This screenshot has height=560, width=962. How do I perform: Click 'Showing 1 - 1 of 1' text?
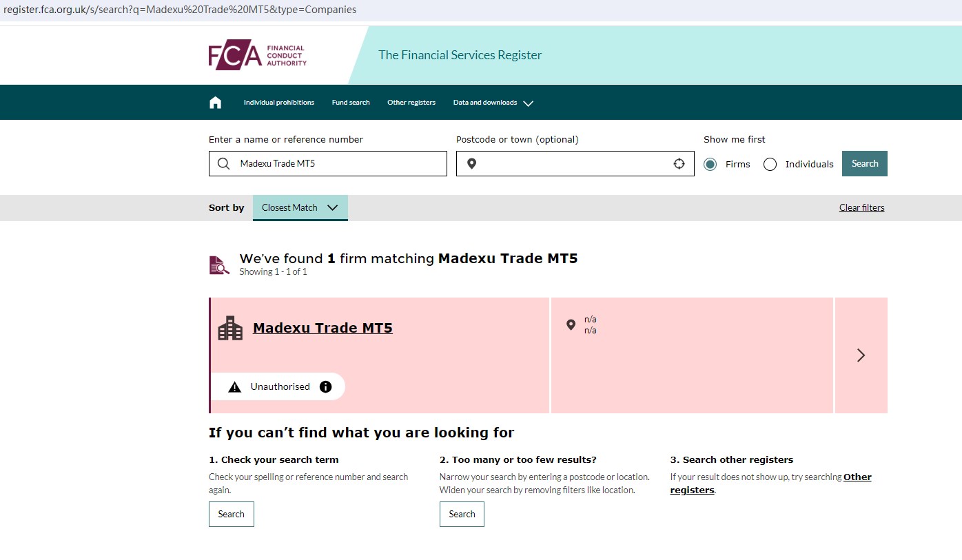click(274, 272)
